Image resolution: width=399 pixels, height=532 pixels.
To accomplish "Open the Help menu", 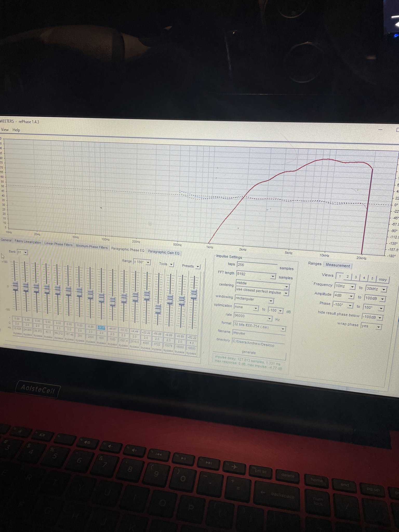I will pos(16,130).
